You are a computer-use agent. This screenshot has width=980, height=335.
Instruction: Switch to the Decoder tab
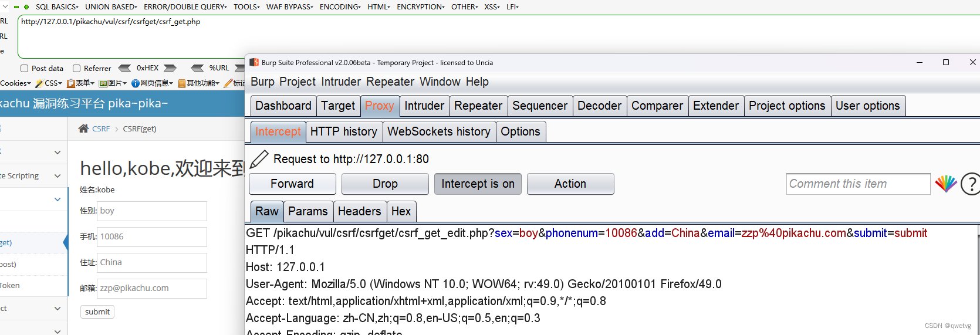point(599,106)
